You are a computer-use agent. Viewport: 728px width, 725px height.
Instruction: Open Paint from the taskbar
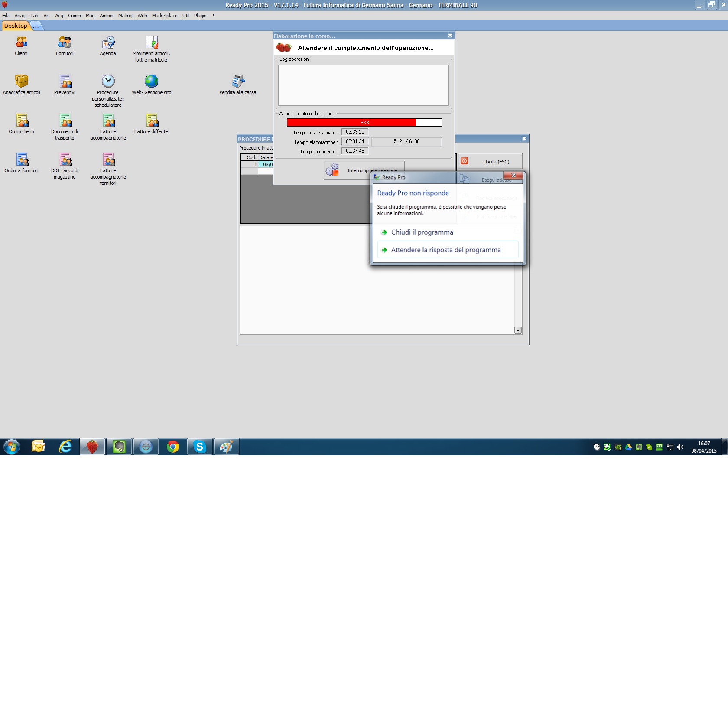(227, 447)
